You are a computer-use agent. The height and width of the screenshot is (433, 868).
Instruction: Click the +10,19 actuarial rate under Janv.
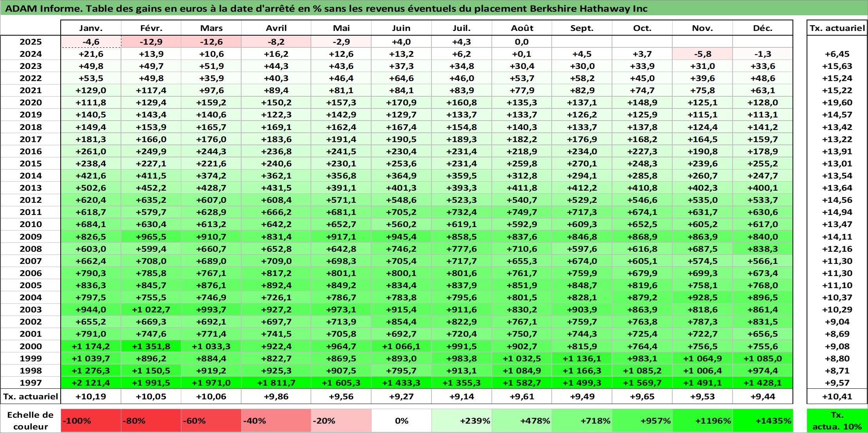(91, 397)
